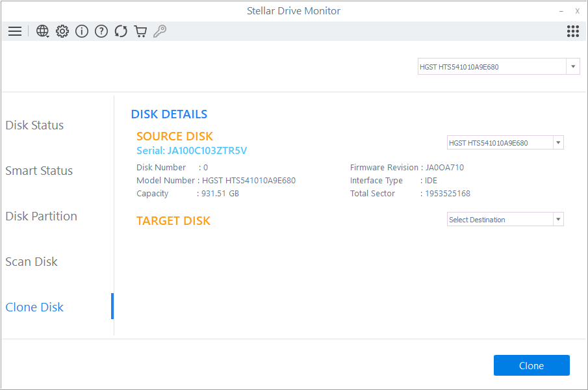Expand the Select Destination dropdown arrow

click(558, 220)
